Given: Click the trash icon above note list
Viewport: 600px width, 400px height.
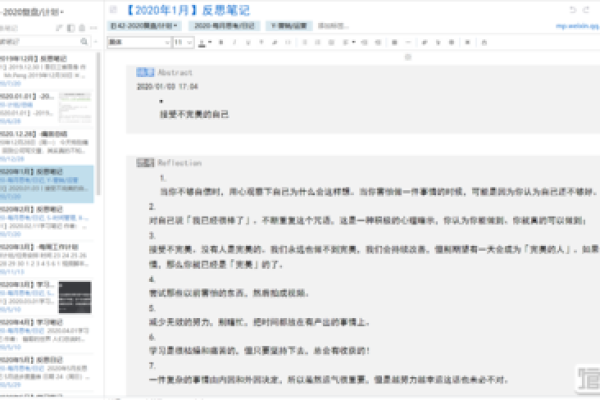Looking at the screenshot, I should pos(82,28).
